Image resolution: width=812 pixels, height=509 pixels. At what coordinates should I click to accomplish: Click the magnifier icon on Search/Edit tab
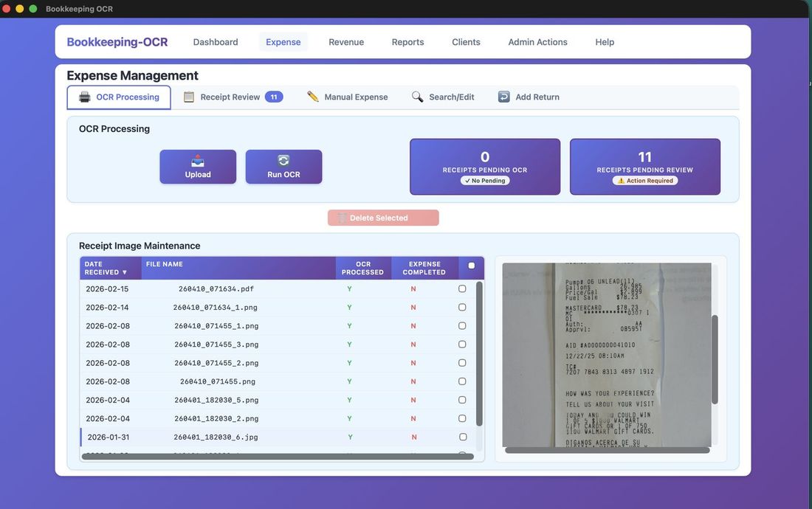[416, 96]
